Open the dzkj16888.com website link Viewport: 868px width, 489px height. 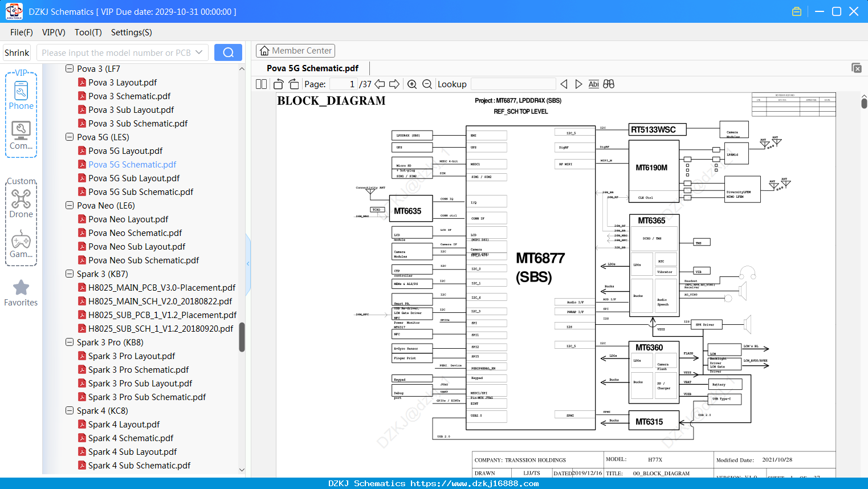click(x=474, y=483)
